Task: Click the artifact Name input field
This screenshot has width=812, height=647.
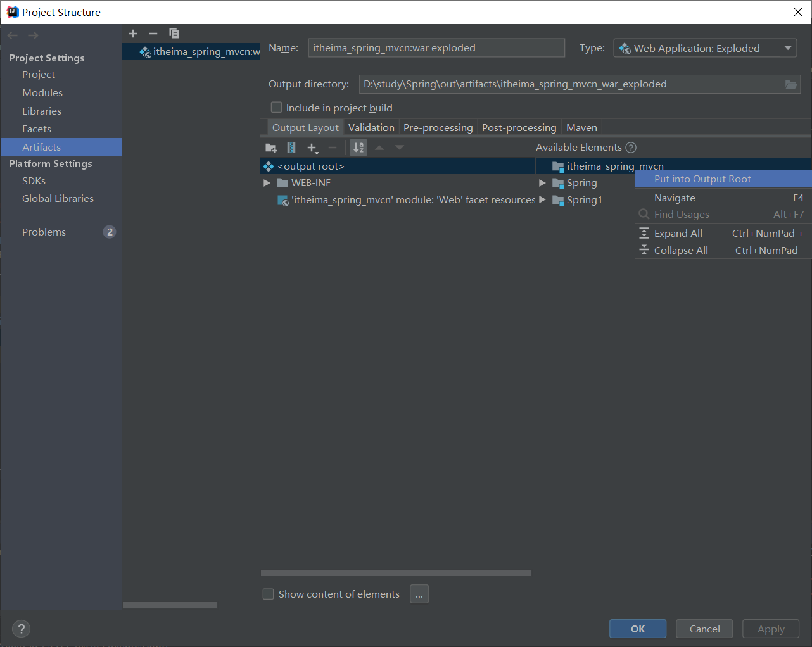Action: tap(436, 48)
